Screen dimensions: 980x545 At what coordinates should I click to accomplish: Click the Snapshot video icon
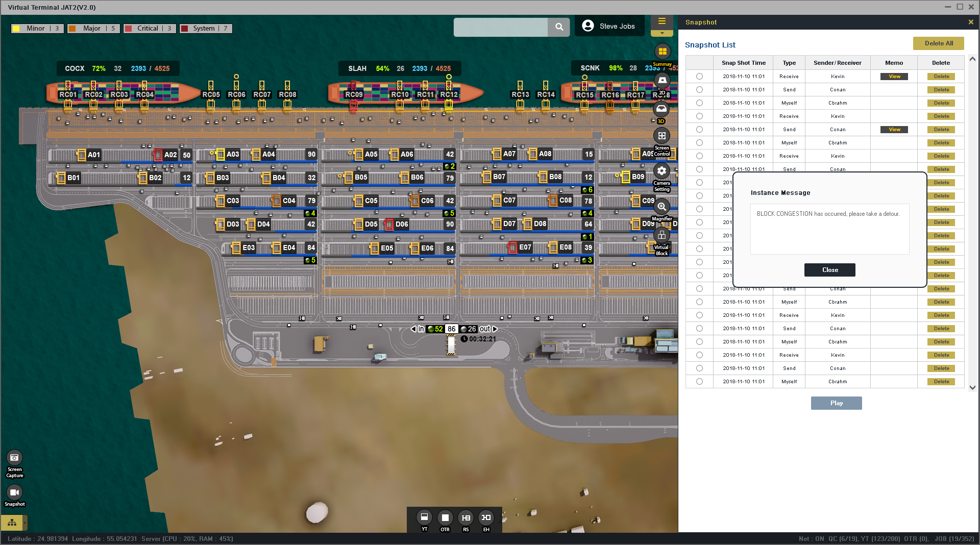[x=14, y=492]
